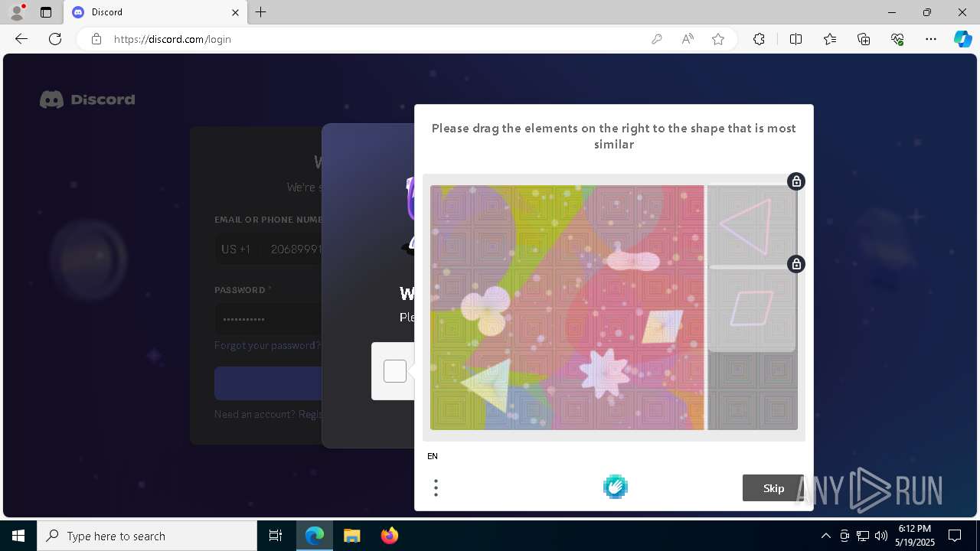980x551 pixels.
Task: Toggle split screen view
Action: pyautogui.click(x=795, y=39)
